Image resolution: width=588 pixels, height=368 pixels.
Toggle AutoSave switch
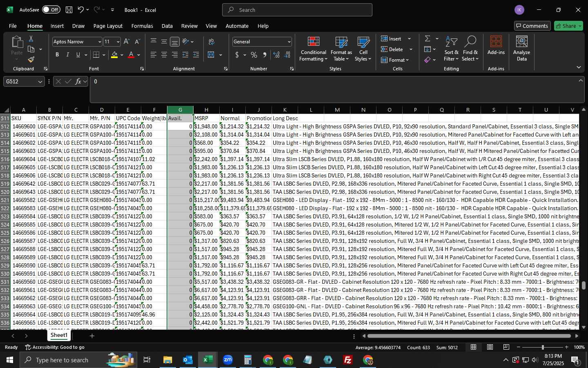click(x=51, y=10)
